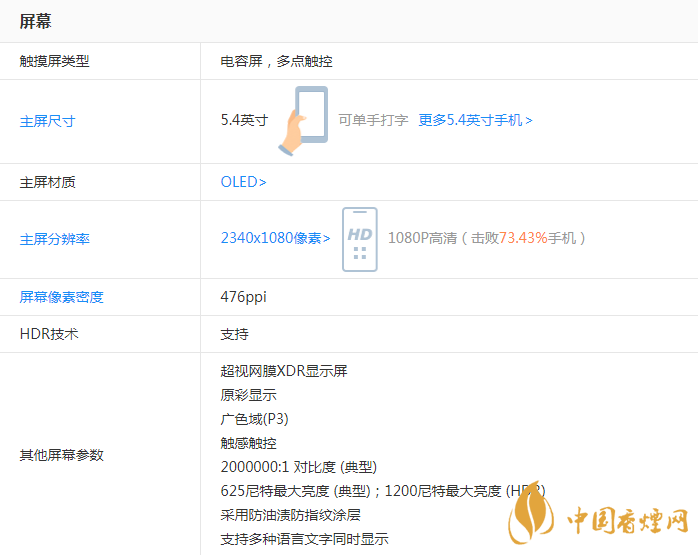The width and height of the screenshot is (698, 555).
Task: Open the 屏幕像素密度 parameter link
Action: 61,297
